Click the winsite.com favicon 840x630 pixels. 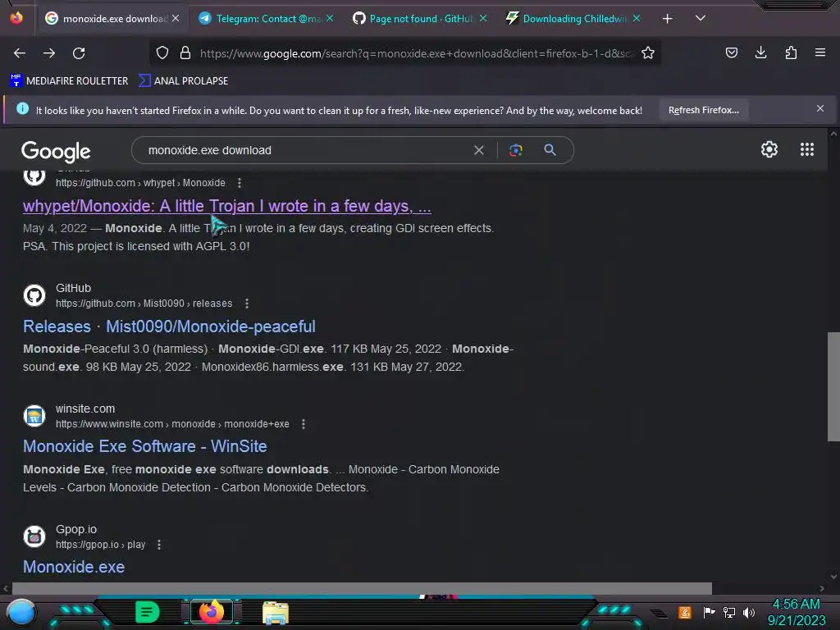[34, 416]
